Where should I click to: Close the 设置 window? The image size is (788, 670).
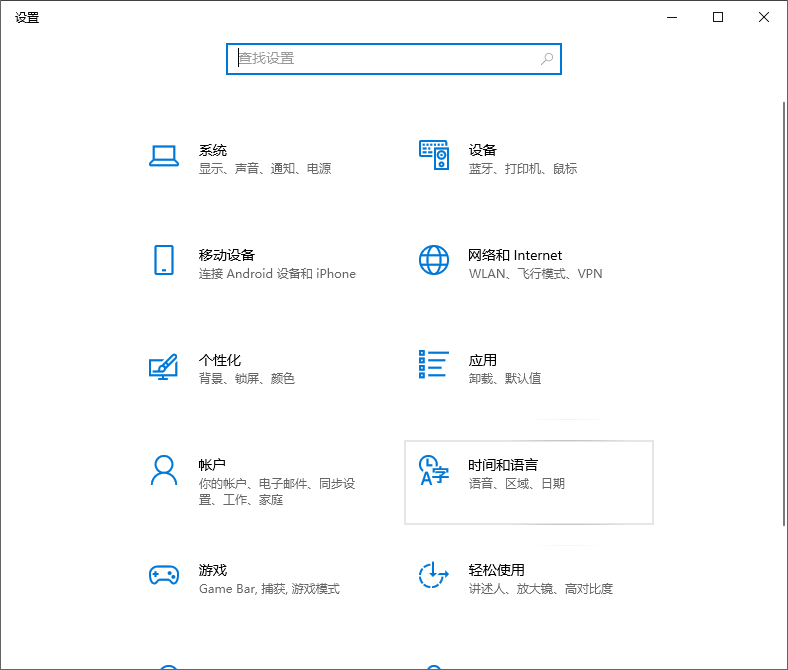pos(764,17)
